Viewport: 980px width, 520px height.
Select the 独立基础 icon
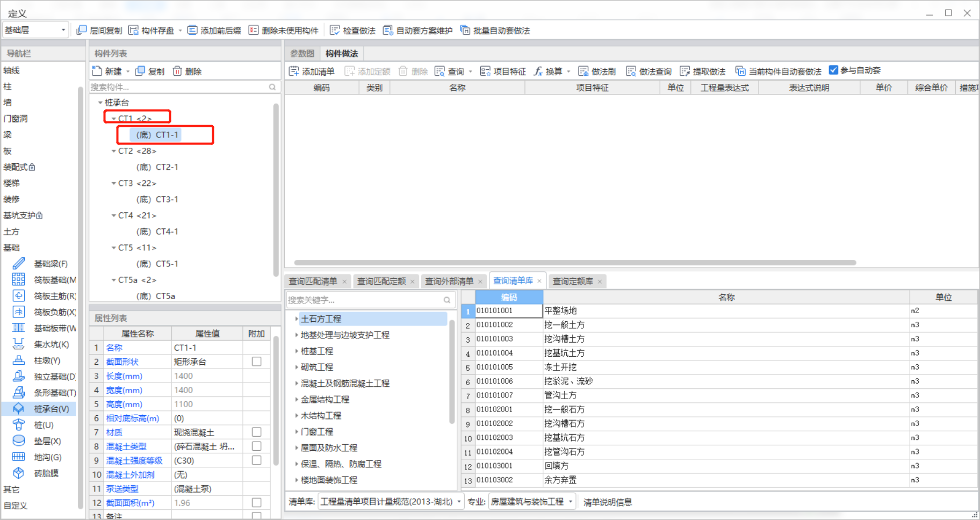coord(19,376)
